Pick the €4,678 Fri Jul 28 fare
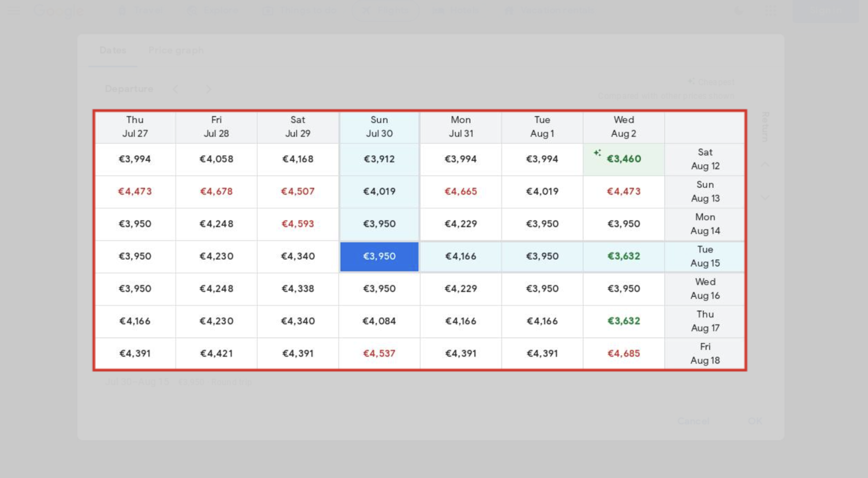The image size is (868, 478). 216,192
